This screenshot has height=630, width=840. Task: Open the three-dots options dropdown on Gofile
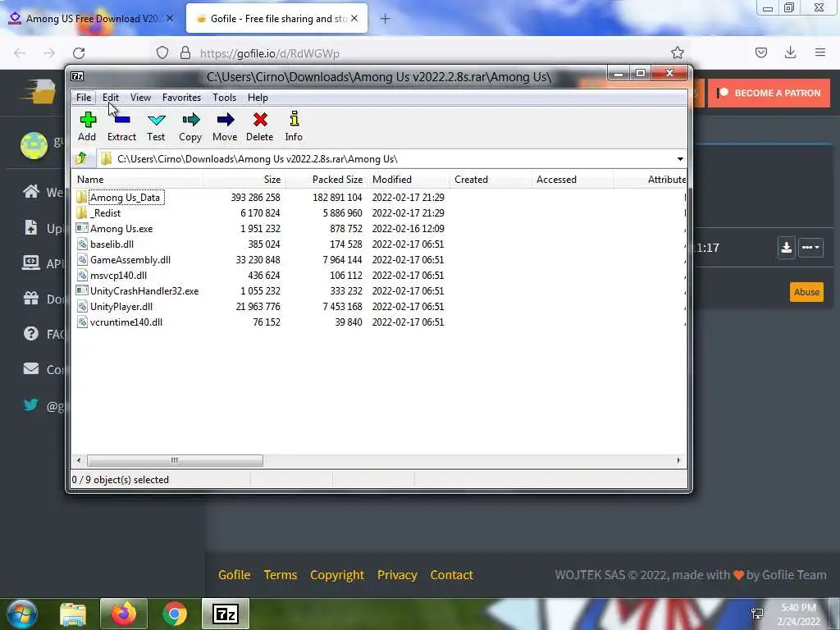[810, 248]
